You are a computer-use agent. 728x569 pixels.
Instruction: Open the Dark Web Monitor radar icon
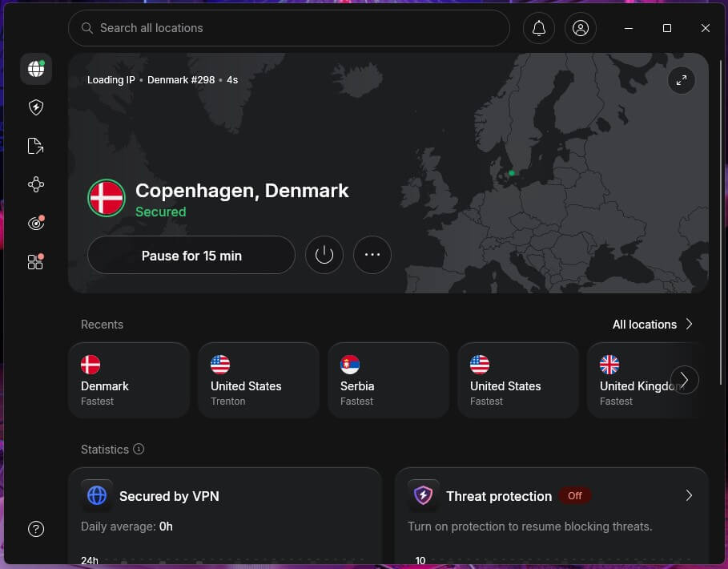click(x=36, y=223)
